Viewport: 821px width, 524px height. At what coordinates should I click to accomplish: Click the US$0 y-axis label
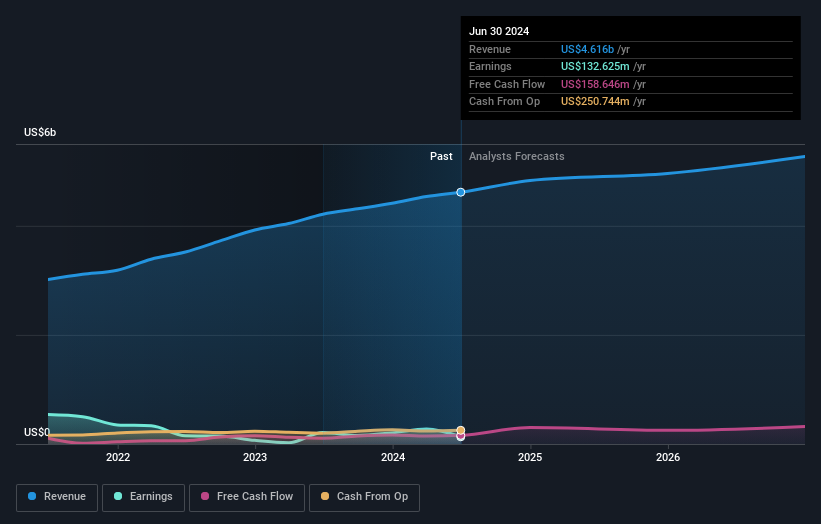point(37,432)
